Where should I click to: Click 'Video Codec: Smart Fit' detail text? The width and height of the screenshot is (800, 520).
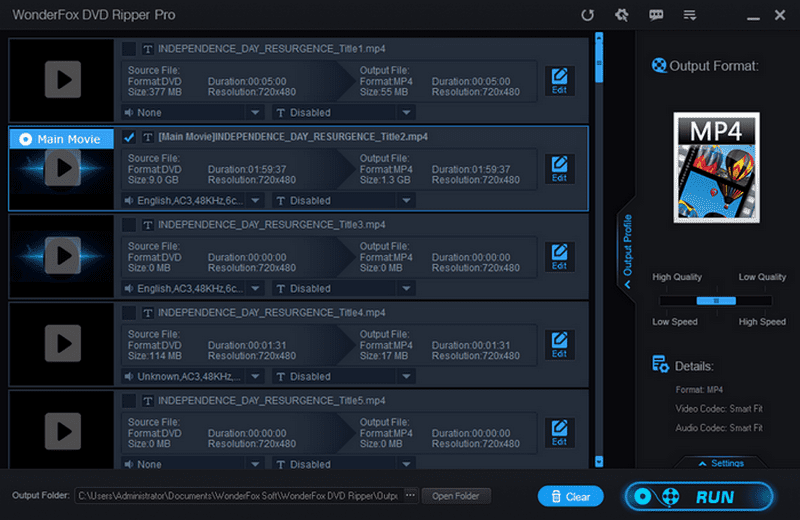[x=719, y=409]
